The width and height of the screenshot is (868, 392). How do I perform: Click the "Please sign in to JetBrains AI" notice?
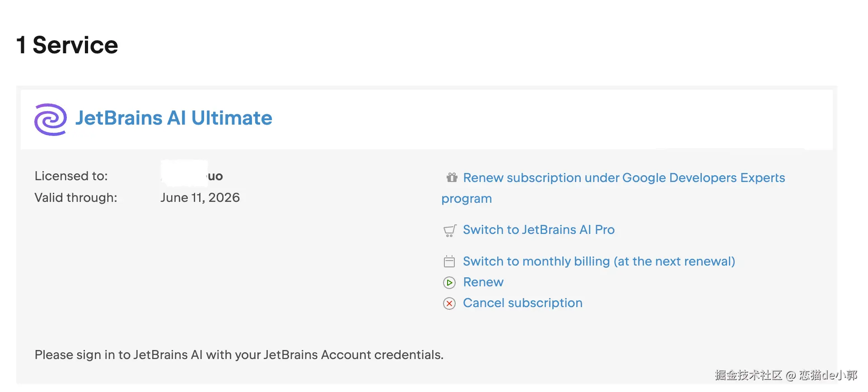239,355
